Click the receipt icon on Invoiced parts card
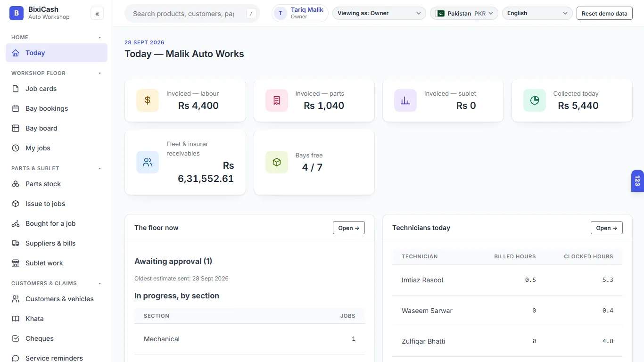This screenshot has height=362, width=644. 277,100
